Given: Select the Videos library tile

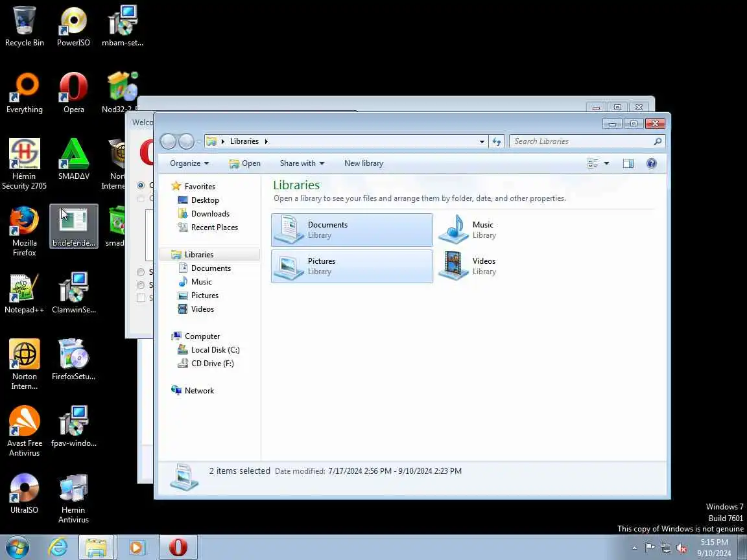Looking at the screenshot, I should (516, 266).
